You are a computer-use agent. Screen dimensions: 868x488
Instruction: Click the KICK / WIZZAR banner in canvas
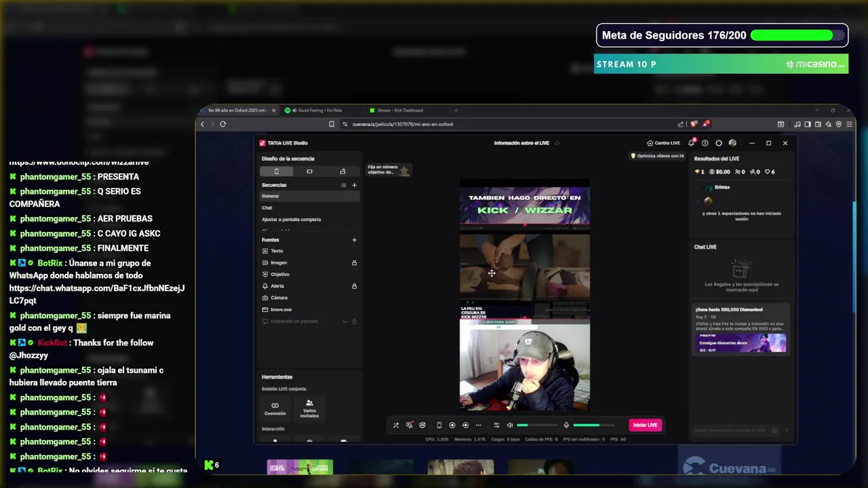click(x=525, y=205)
